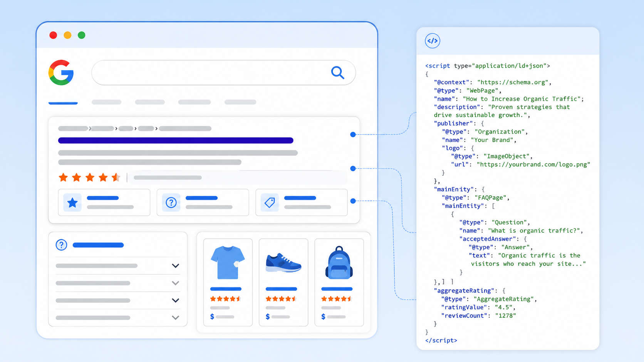Click the question mark icon in FAQ panel header

(61, 245)
